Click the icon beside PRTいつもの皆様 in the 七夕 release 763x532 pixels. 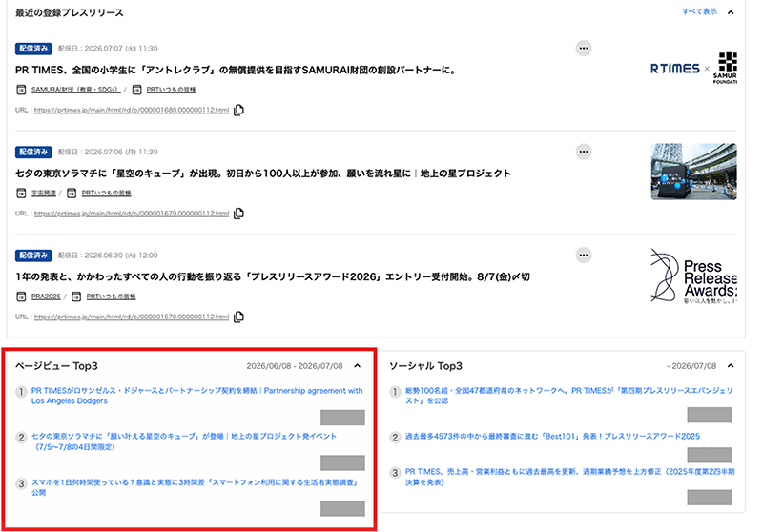72,193
